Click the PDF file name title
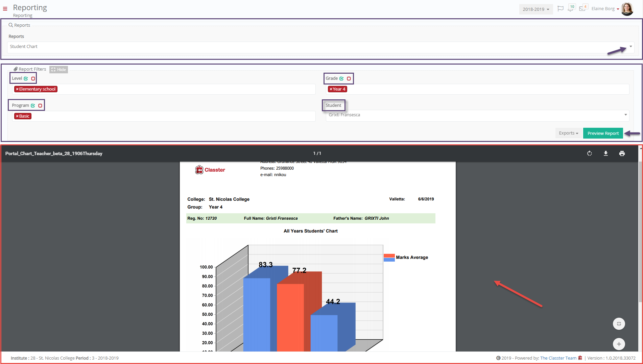The image size is (643, 364). pos(54,153)
